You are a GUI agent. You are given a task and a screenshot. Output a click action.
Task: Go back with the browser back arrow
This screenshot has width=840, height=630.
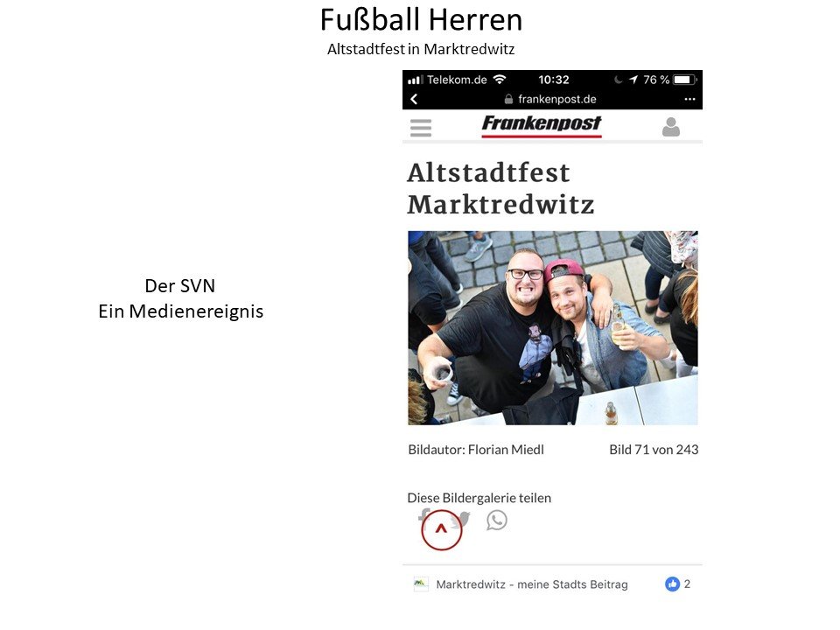pos(414,99)
